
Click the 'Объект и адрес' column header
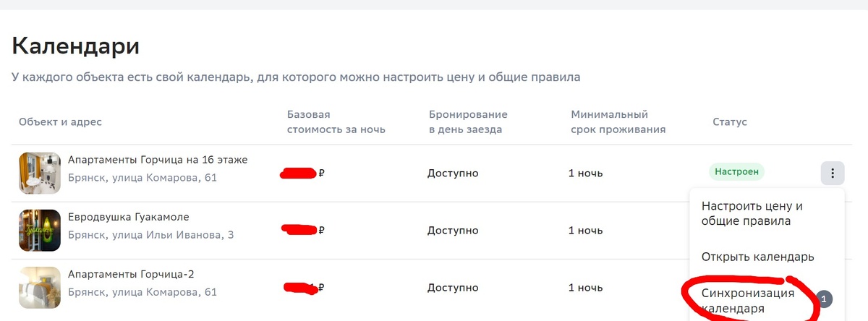pos(60,122)
